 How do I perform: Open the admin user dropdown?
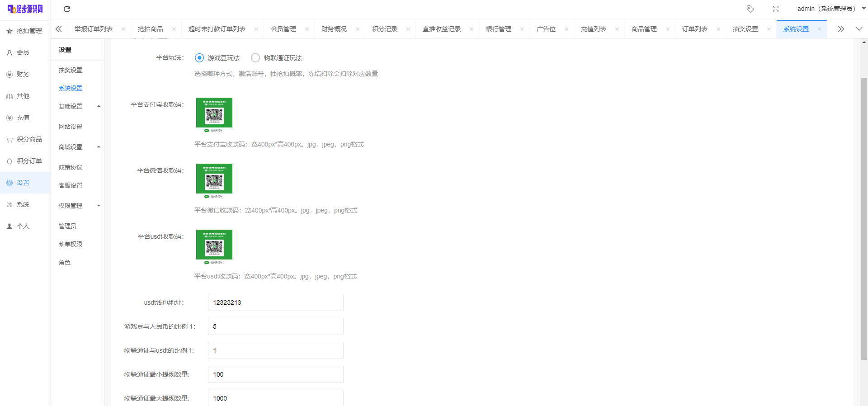pos(832,9)
